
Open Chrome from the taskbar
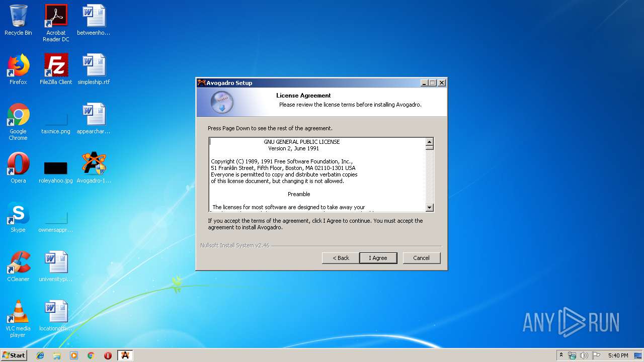click(91, 355)
